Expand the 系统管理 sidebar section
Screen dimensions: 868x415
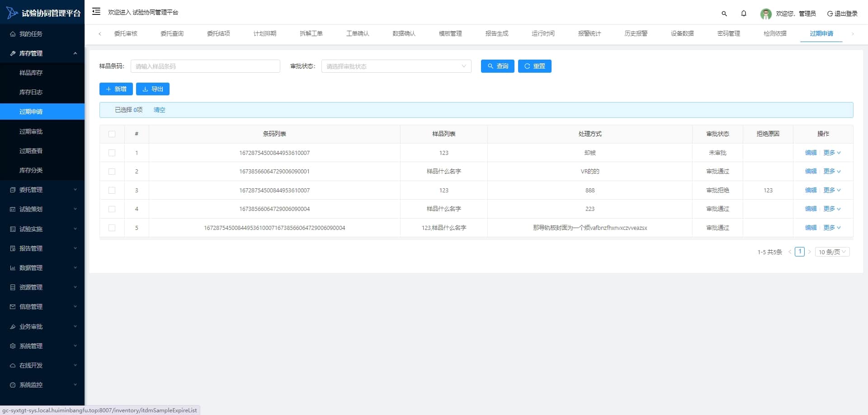click(42, 346)
